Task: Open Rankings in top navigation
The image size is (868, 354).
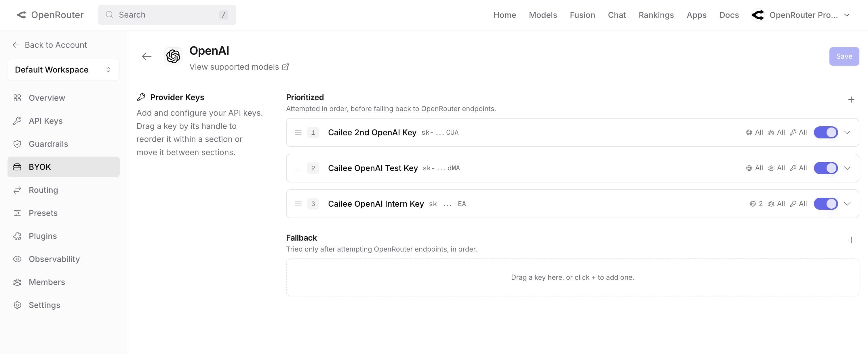Action: click(x=656, y=15)
